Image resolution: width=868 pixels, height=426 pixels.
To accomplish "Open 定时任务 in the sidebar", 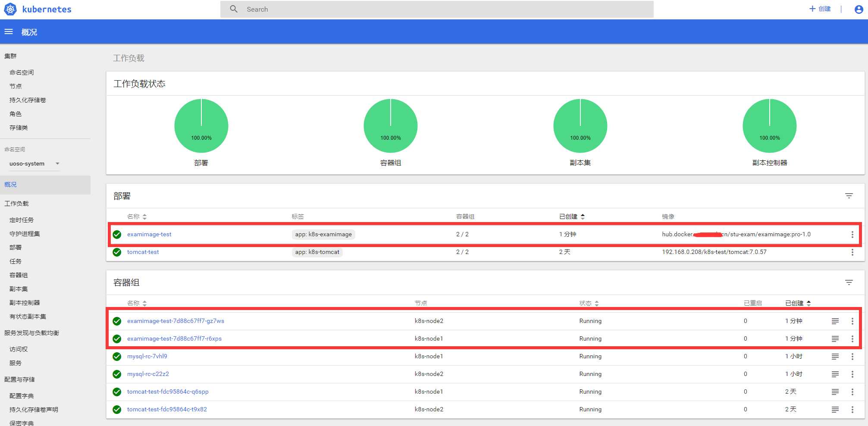I will pyautogui.click(x=22, y=220).
